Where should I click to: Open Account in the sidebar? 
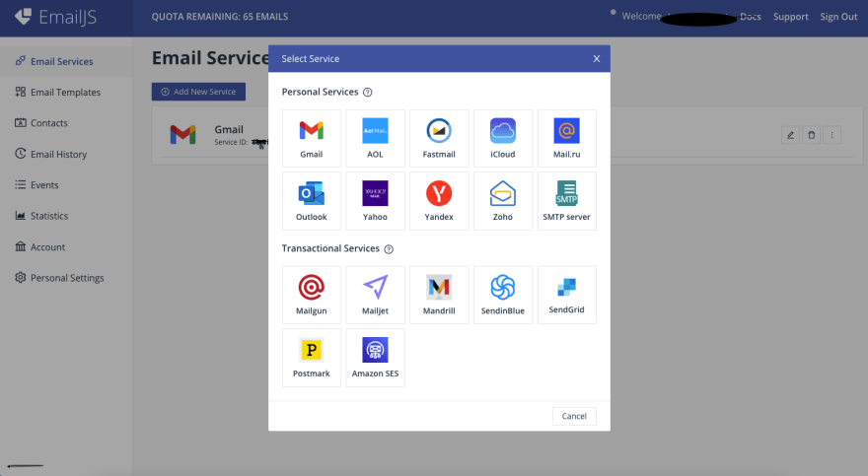[66, 247]
